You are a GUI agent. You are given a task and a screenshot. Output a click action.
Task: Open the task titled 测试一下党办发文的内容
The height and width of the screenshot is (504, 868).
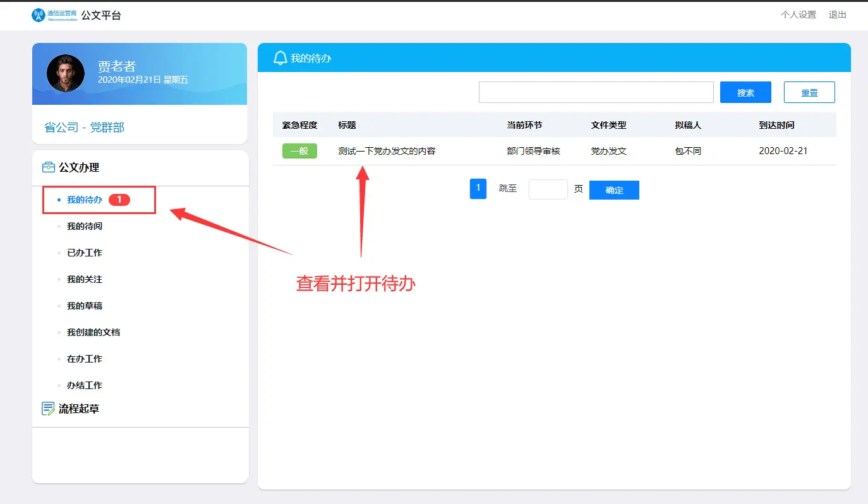[x=387, y=151]
